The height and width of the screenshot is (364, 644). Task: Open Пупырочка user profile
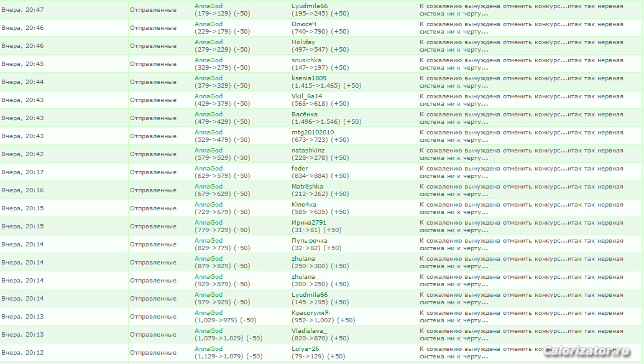[310, 241]
